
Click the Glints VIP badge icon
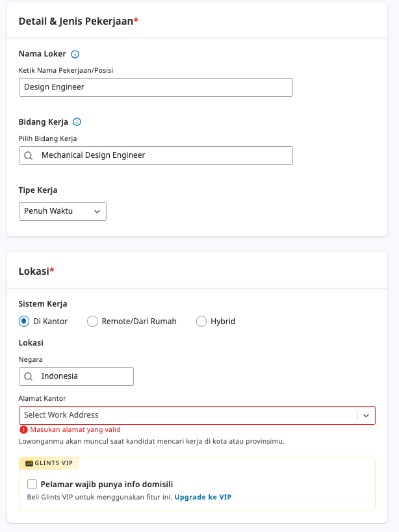tap(29, 463)
